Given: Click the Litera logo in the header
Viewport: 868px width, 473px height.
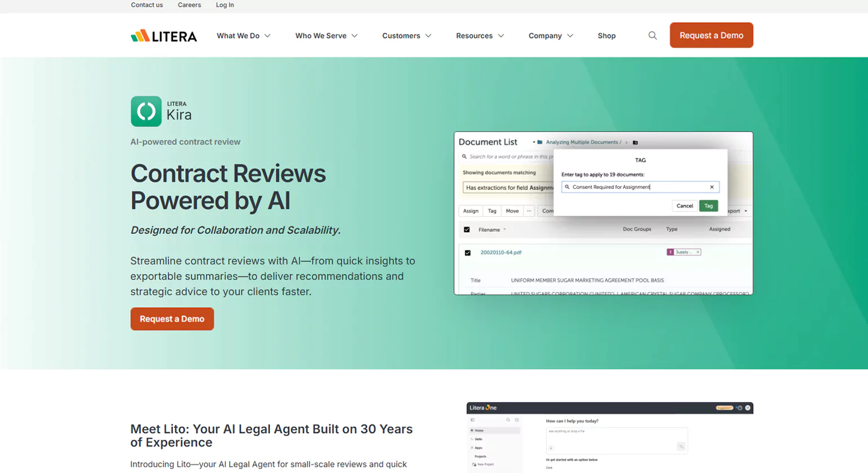Looking at the screenshot, I should [163, 36].
